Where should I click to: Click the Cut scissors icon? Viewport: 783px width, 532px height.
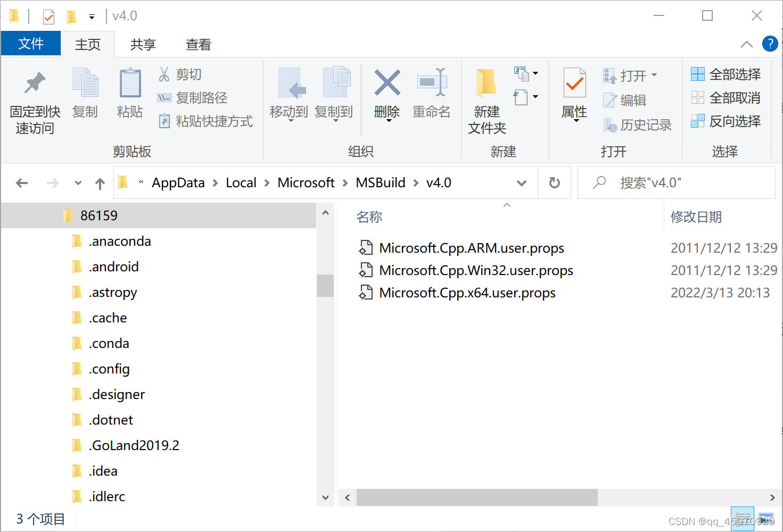(164, 74)
